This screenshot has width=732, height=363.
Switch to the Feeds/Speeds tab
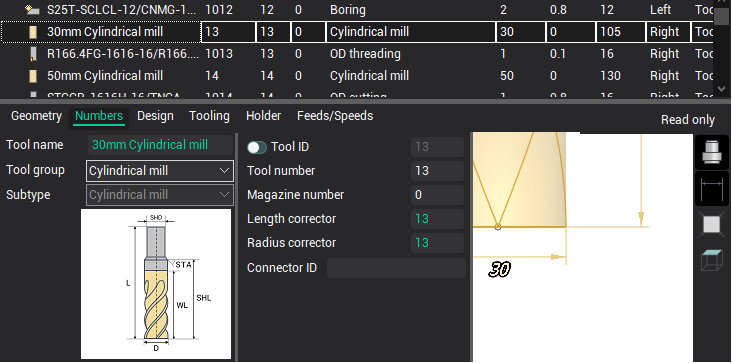335,116
